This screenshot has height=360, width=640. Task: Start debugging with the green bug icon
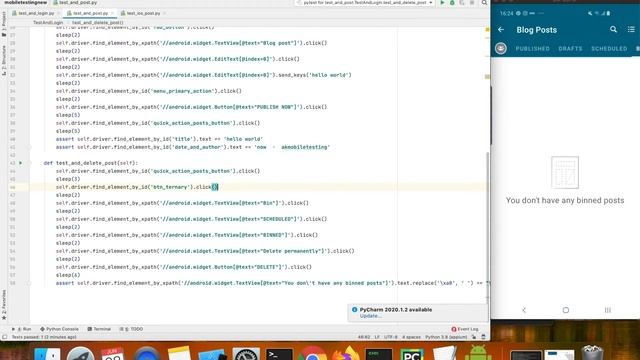(452, 2)
